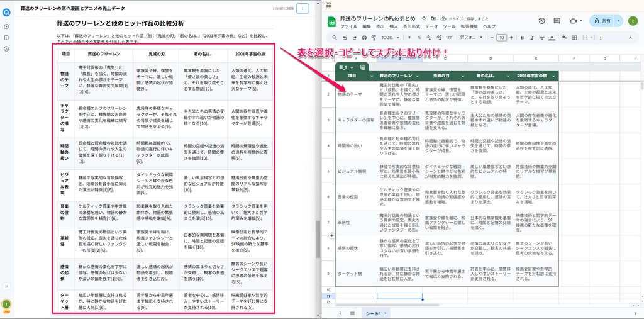Start a Meet video call
Viewport: 644px width, 319px height.
point(574,21)
